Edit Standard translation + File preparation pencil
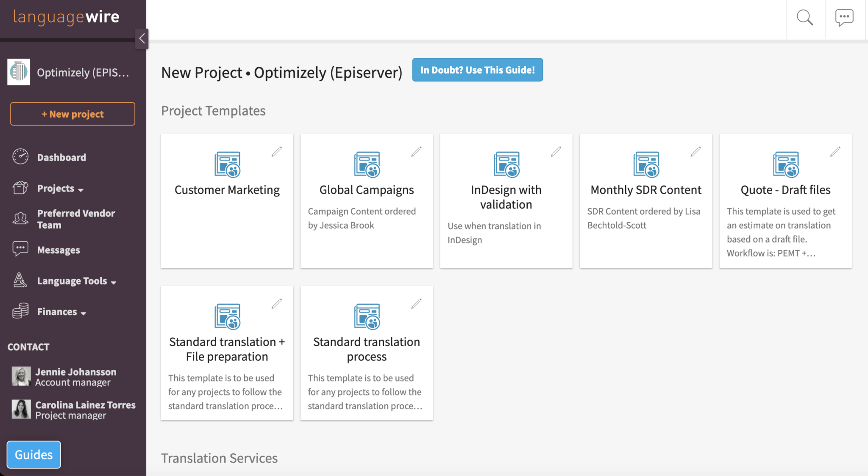The height and width of the screenshot is (476, 868). tap(277, 304)
